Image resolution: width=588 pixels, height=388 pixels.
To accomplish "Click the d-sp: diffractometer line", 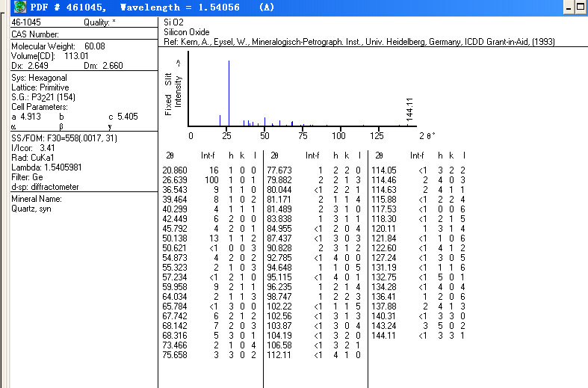I will tap(45, 187).
